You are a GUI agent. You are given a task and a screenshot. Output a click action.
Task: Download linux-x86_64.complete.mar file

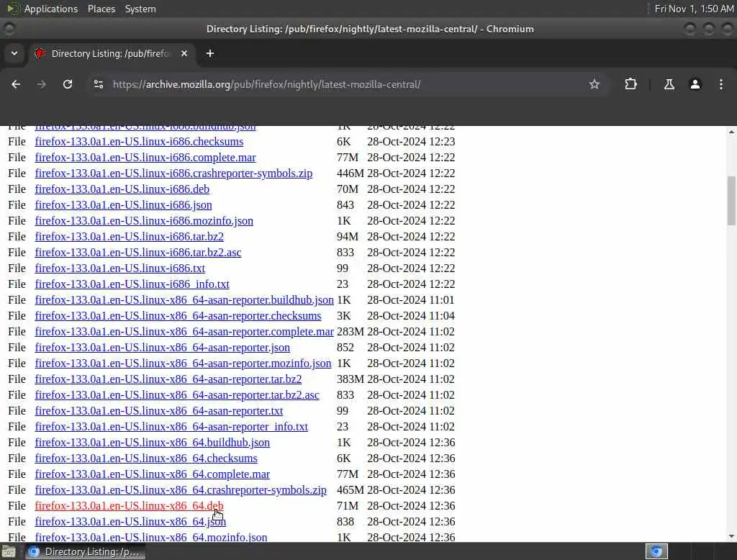click(153, 474)
